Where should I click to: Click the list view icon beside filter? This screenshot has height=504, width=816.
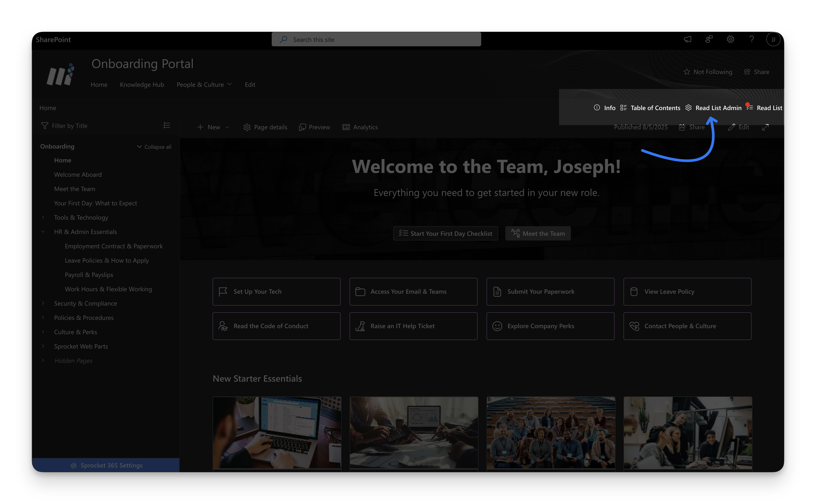click(x=167, y=125)
